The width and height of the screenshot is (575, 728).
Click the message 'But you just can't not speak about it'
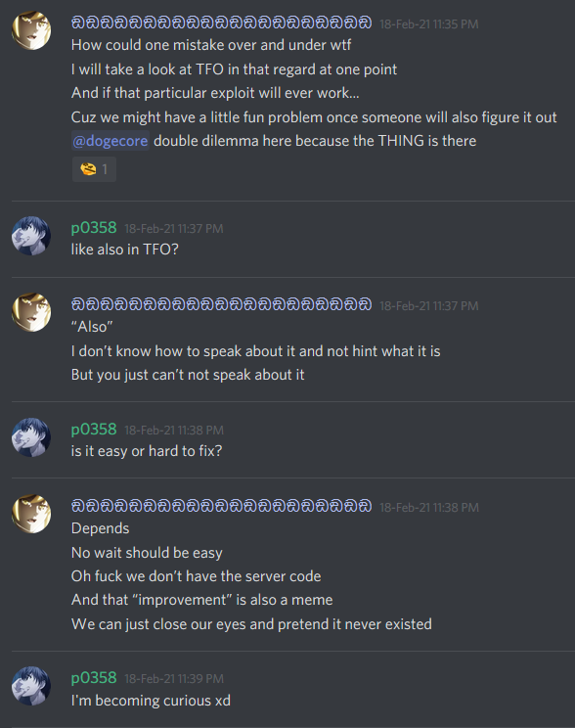188,375
